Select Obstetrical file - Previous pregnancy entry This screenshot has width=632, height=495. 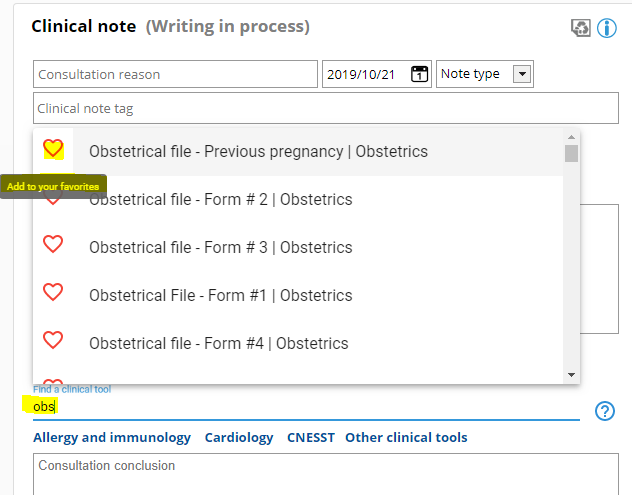pos(258,152)
